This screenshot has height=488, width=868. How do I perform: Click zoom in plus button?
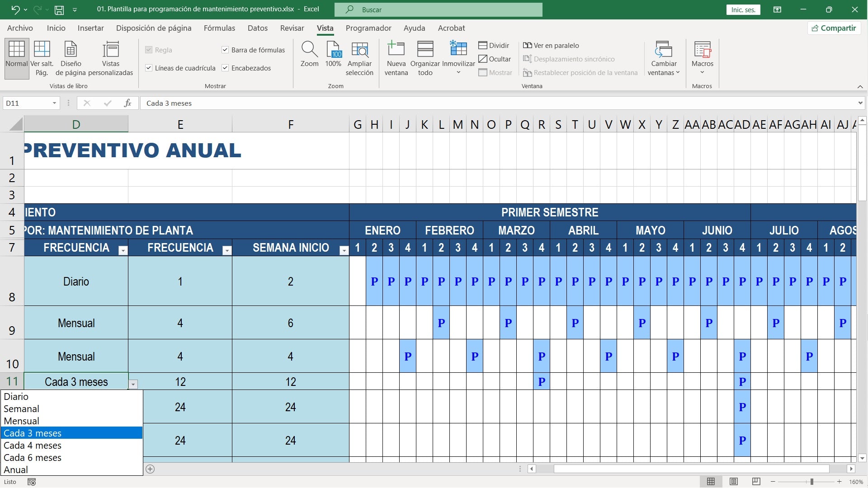coord(840,482)
